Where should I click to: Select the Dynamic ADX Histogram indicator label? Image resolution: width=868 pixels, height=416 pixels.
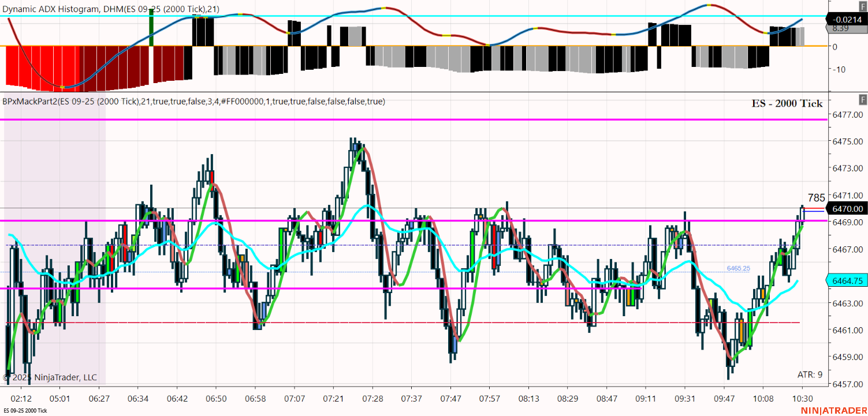tap(111, 9)
